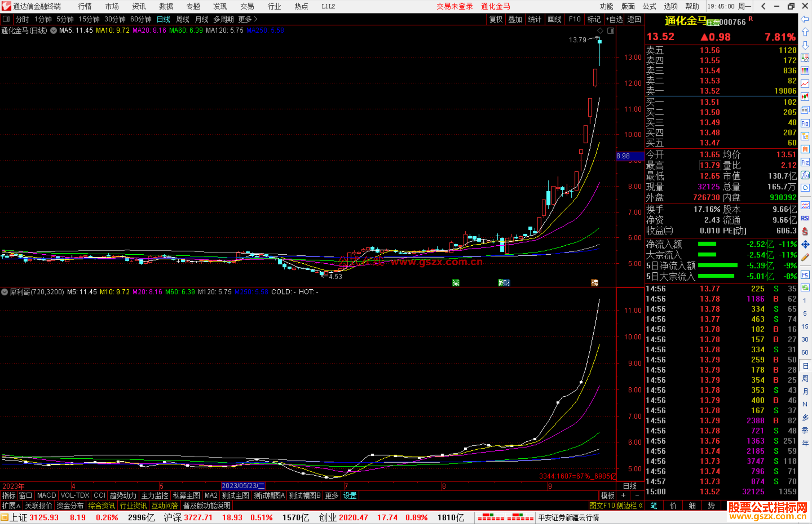Open the F10 company info sidebar icon
812x524 pixels.
point(805,123)
